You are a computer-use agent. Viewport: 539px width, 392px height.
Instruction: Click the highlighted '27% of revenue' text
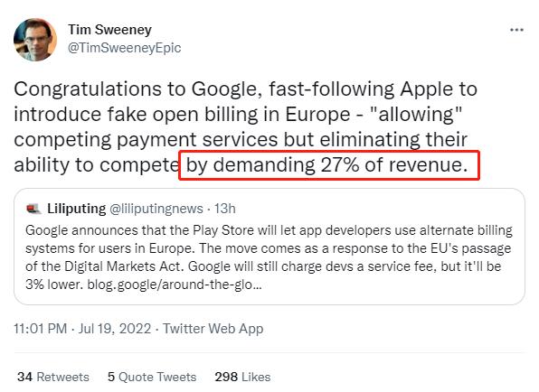click(394, 165)
